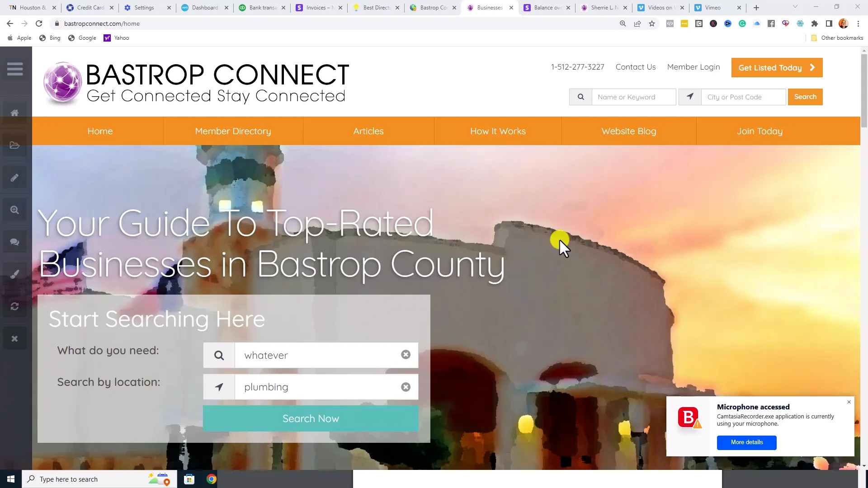Click the City or Post Code field
Image resolution: width=868 pixels, height=488 pixels.
click(743, 97)
